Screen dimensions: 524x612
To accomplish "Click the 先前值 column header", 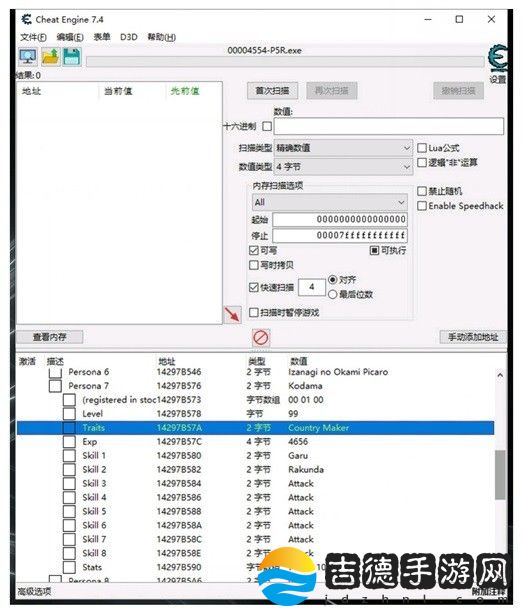I will coord(185,91).
